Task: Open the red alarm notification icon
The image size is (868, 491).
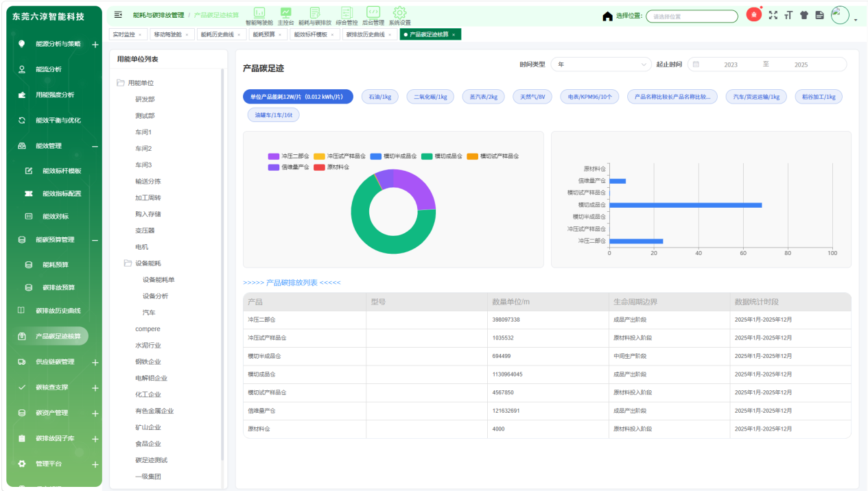Action: pyautogui.click(x=753, y=14)
